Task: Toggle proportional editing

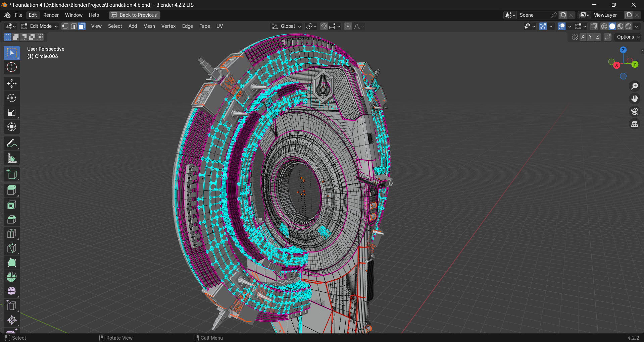Action: 348,26
